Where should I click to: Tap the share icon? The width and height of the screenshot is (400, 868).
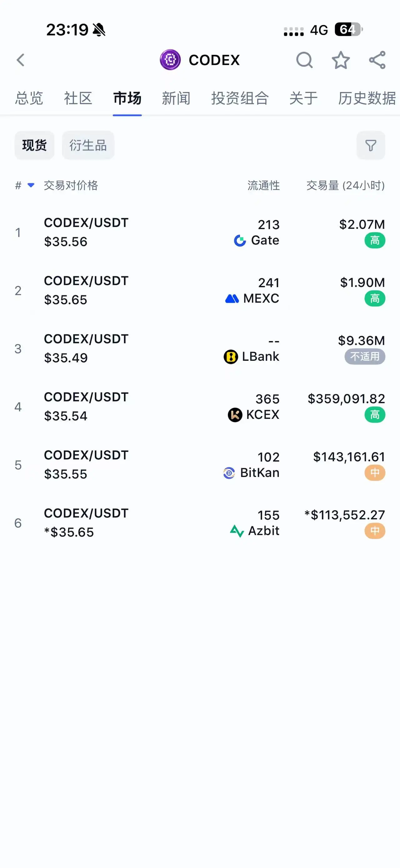point(377,60)
